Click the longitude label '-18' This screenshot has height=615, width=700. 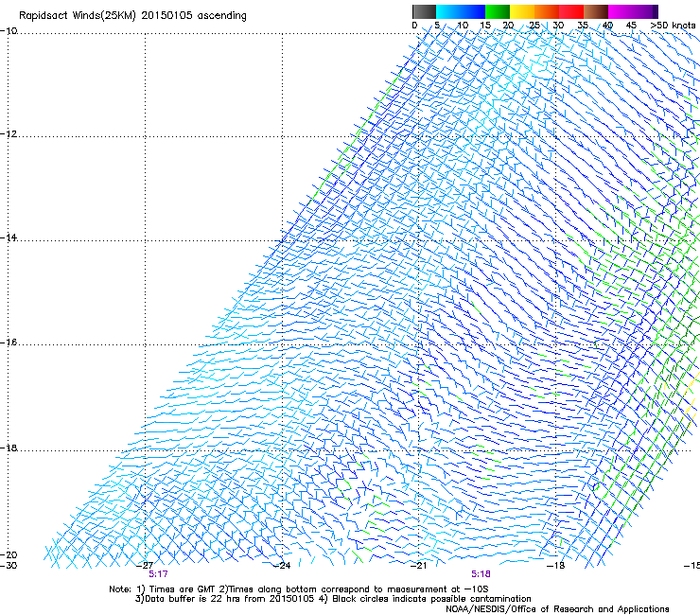pos(556,566)
